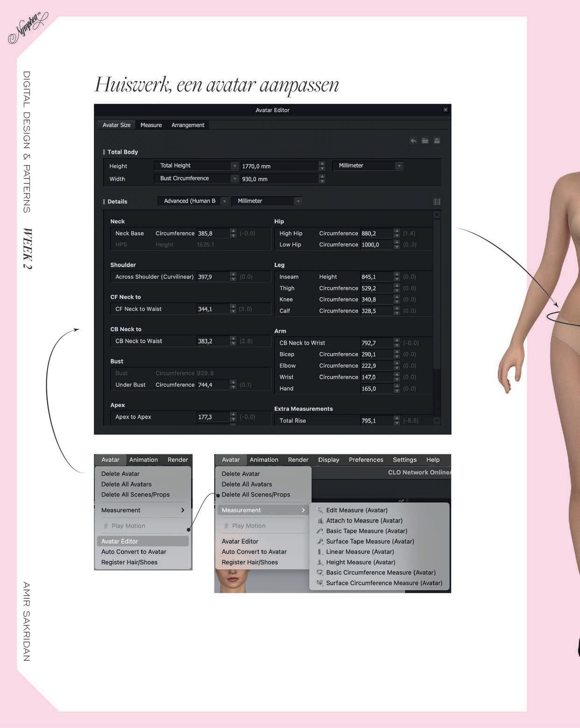This screenshot has width=580, height=728.
Task: Click the Wrist Circumference value 147,0
Action: [x=377, y=377]
